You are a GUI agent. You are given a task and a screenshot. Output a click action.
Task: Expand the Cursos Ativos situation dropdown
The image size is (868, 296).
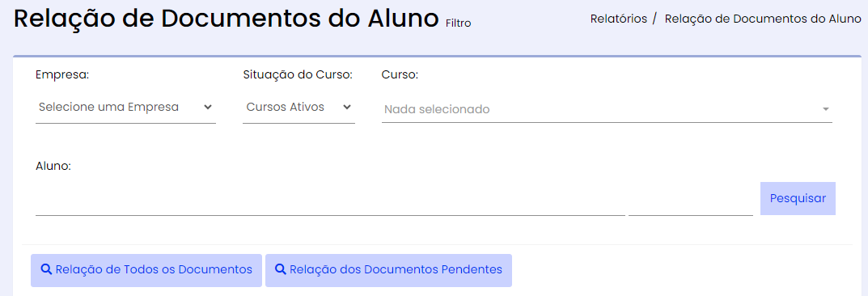299,108
